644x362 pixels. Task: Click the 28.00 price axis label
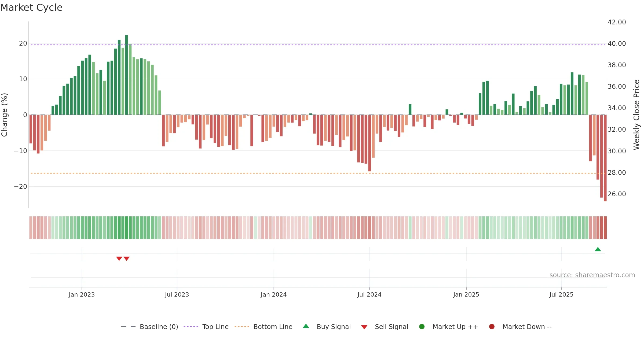tap(617, 173)
